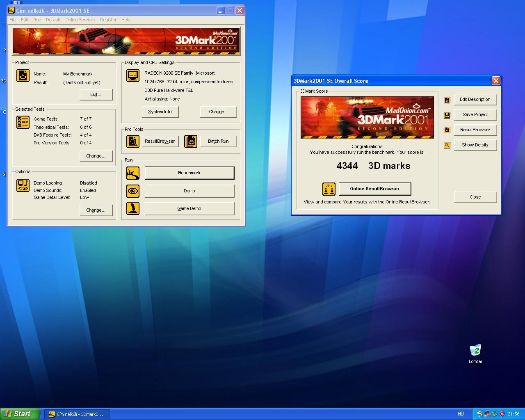Click the Display and CPU Settings monitor icon
This screenshot has height=420, width=525.
[133, 75]
